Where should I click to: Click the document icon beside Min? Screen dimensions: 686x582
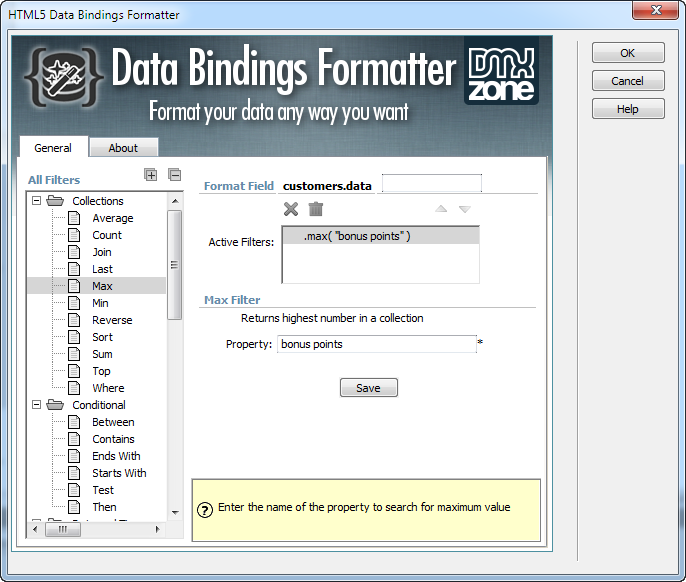pyautogui.click(x=74, y=303)
